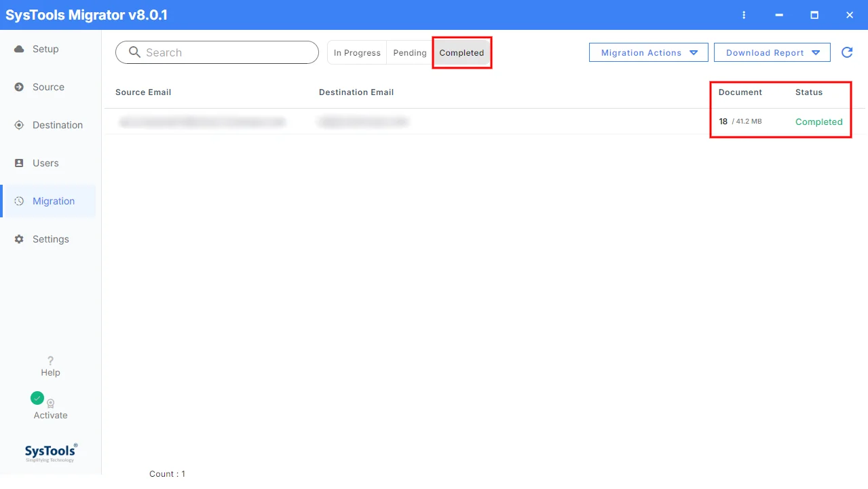Click the Help question mark icon
Image resolution: width=868 pixels, height=489 pixels.
50,361
